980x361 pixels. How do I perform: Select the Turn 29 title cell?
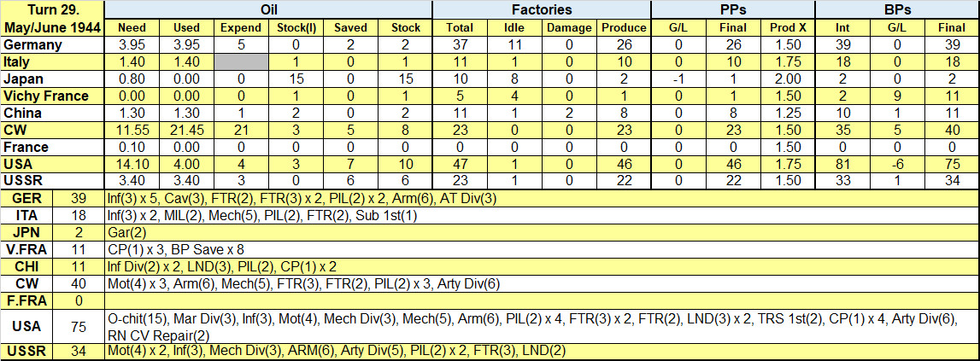(x=52, y=19)
